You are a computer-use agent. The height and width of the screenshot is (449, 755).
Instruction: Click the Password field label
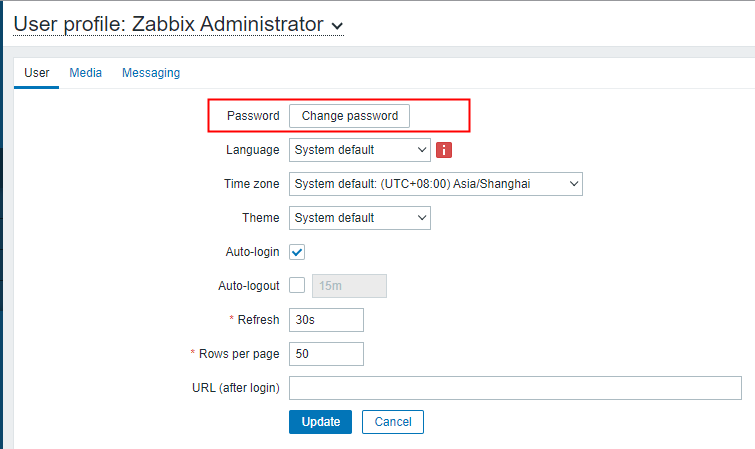[253, 116]
